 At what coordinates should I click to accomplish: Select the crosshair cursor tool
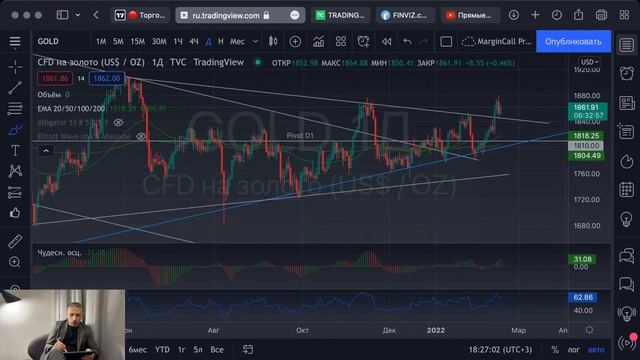pyautogui.click(x=15, y=67)
